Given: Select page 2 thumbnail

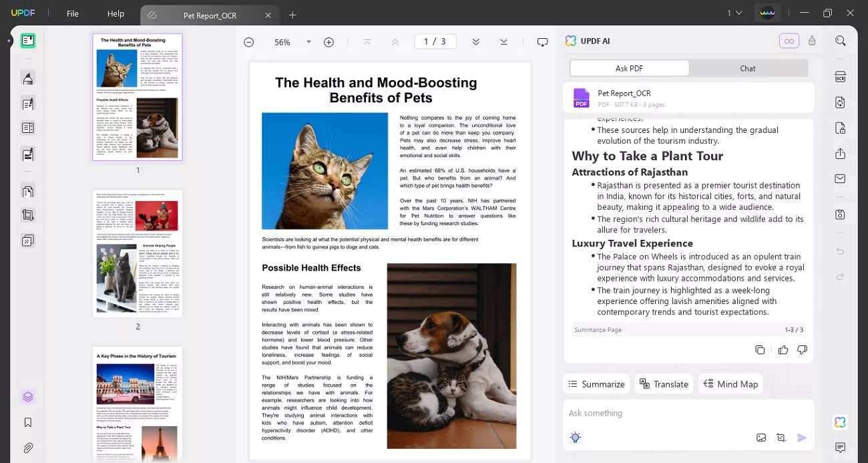Looking at the screenshot, I should [x=138, y=253].
